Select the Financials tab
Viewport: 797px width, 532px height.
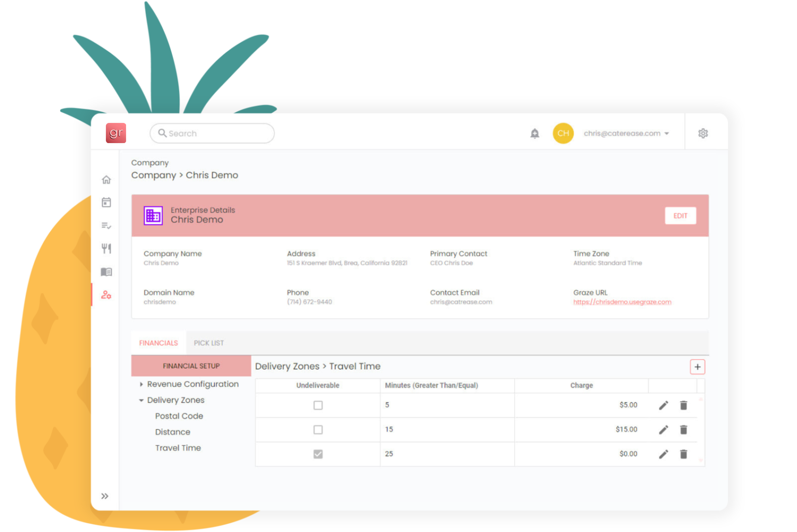click(158, 343)
